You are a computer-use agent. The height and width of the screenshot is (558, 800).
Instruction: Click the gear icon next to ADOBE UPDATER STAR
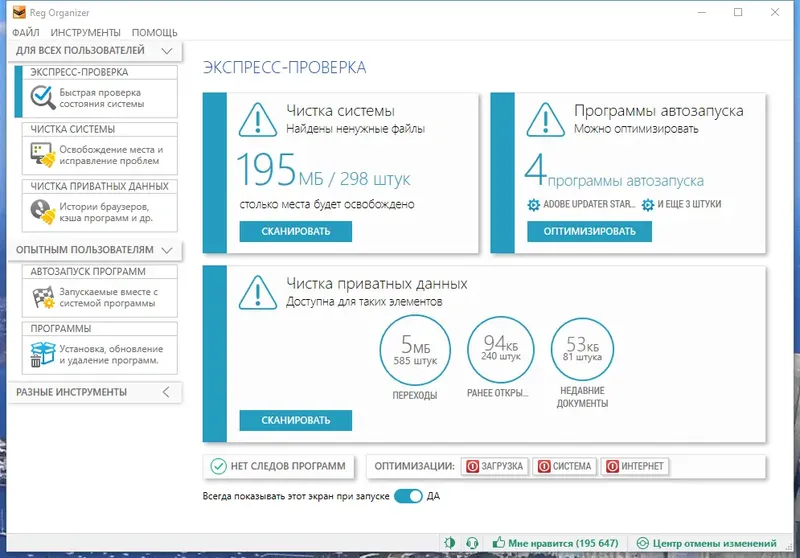click(533, 205)
